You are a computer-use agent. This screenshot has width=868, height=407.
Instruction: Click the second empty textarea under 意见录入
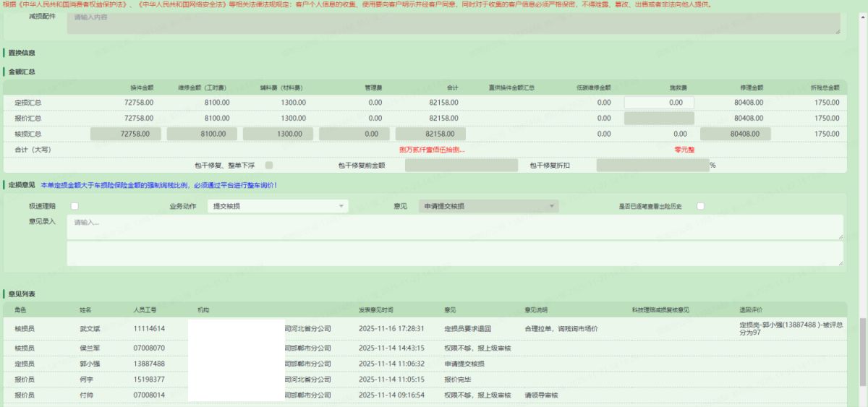(454, 253)
